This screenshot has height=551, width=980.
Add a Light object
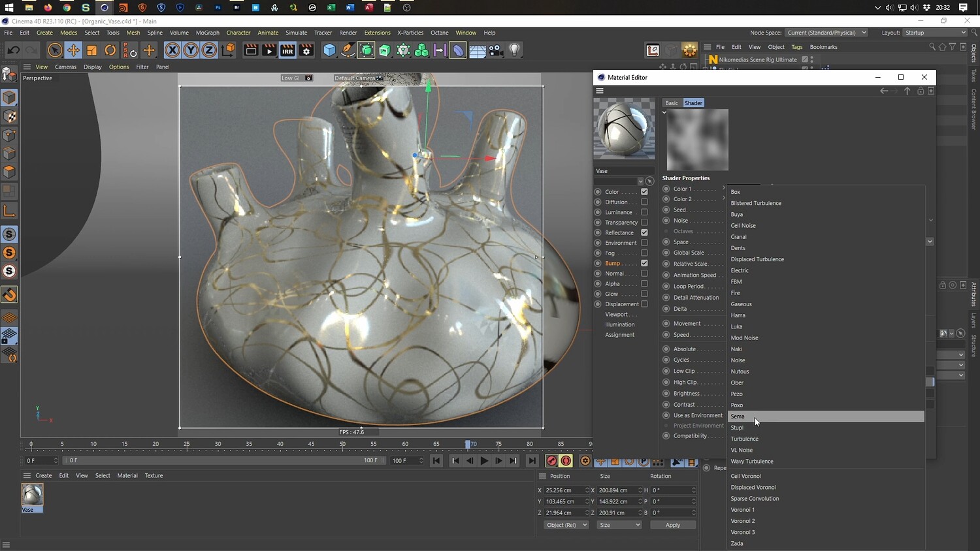coord(515,50)
